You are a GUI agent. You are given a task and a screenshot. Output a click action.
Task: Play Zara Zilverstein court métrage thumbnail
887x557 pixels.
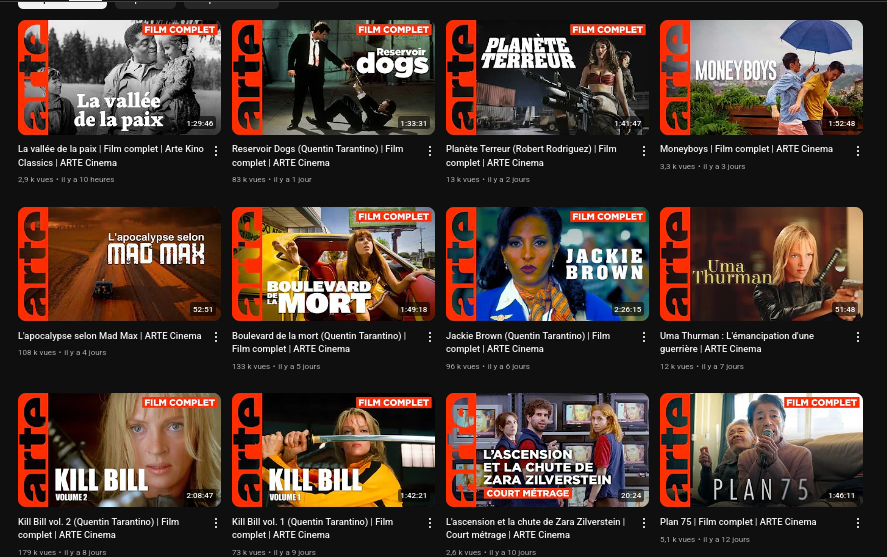(547, 450)
